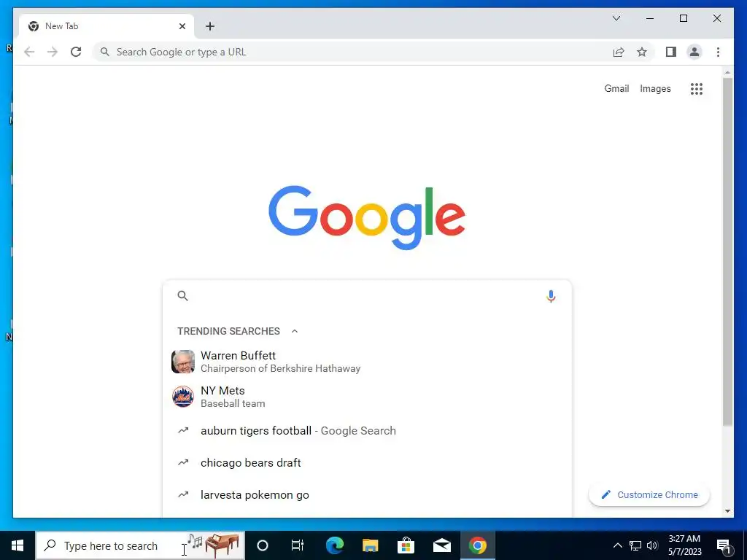Viewport: 747px width, 560px height.
Task: Launch Microsoft Edge from taskbar
Action: click(x=334, y=545)
